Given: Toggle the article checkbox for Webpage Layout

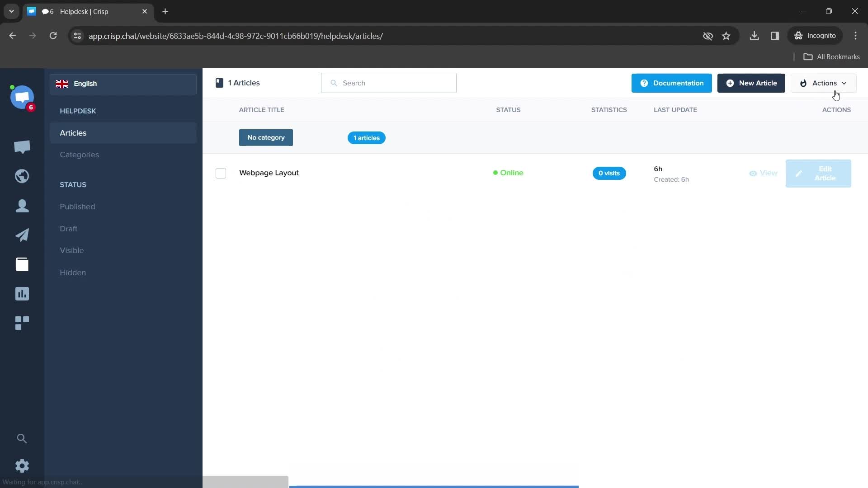Looking at the screenshot, I should tap(221, 173).
